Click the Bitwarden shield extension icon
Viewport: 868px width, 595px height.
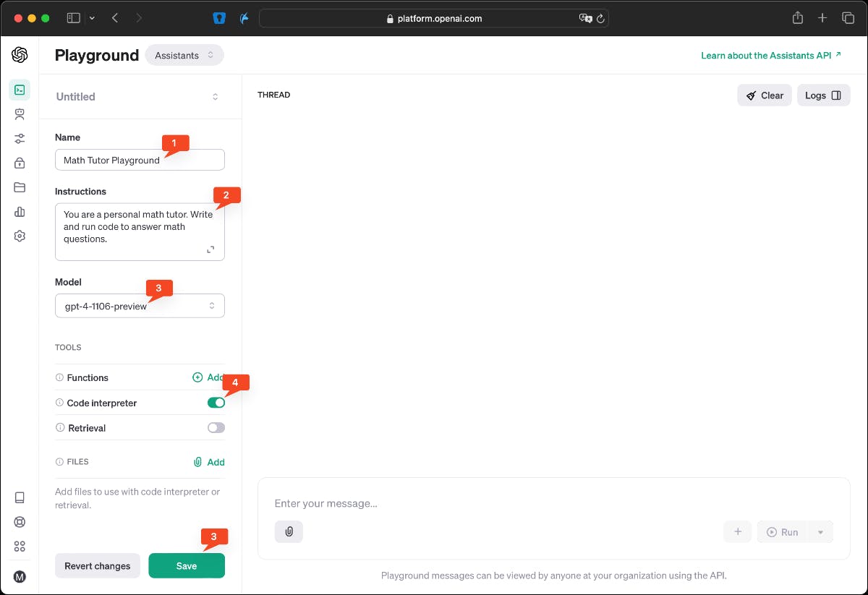pos(219,18)
